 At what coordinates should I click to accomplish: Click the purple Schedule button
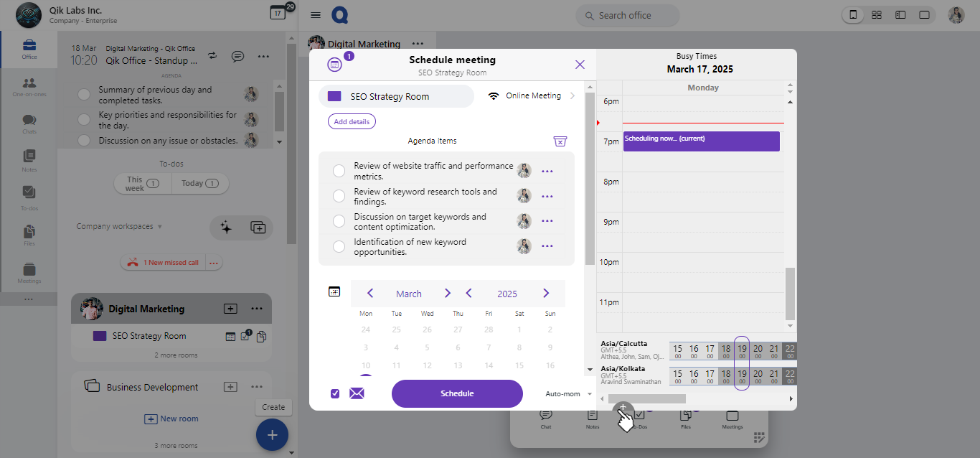click(457, 393)
